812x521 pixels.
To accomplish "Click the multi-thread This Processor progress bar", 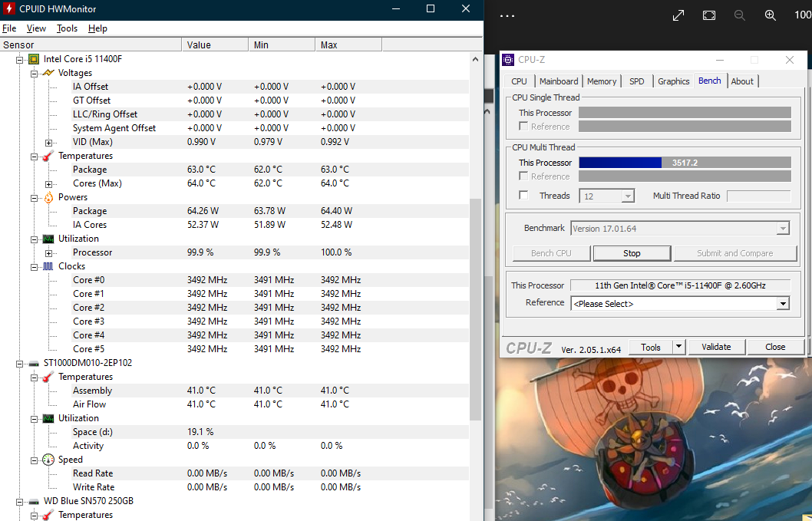I will 685,163.
